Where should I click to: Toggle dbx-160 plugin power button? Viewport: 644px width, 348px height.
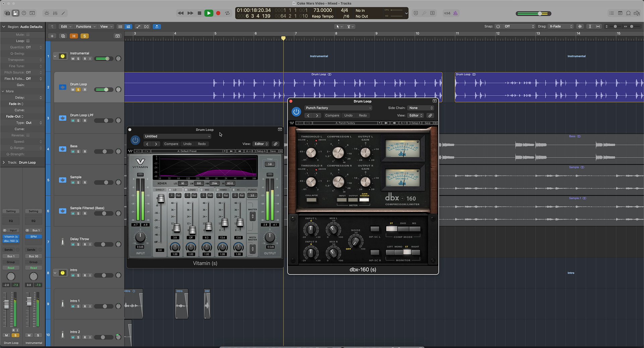(x=296, y=111)
